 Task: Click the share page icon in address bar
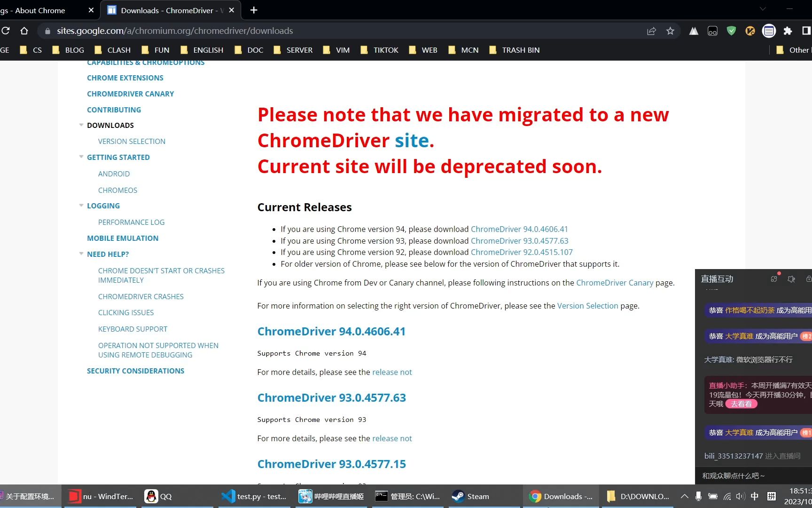click(651, 31)
